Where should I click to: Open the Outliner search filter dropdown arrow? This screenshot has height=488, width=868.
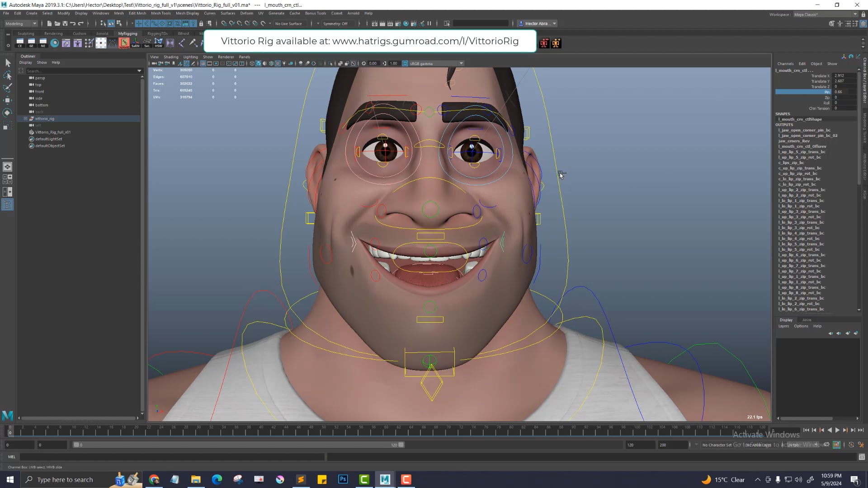coord(139,71)
